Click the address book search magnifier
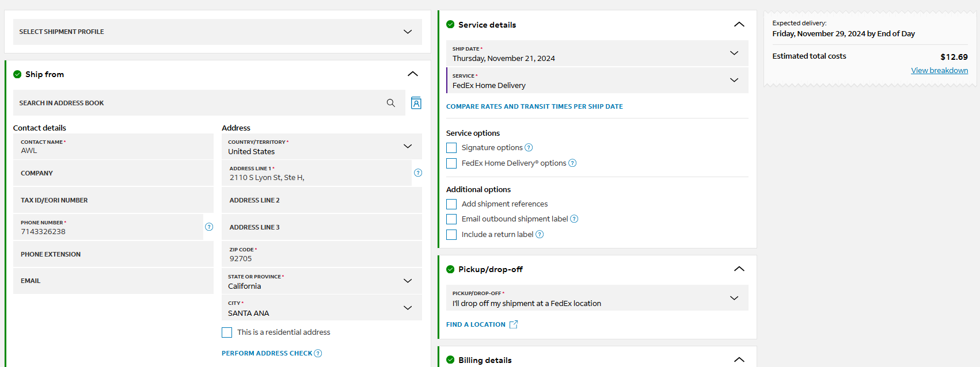 391,103
